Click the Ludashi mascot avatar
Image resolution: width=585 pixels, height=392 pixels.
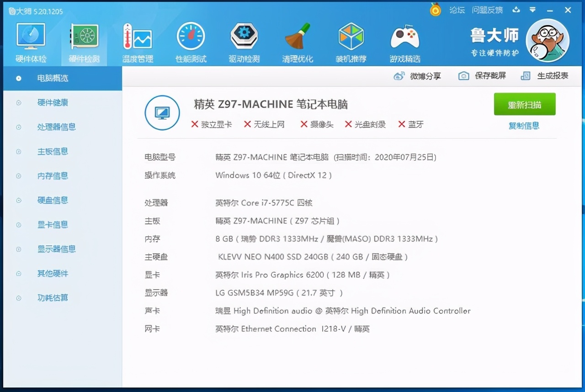(x=548, y=40)
